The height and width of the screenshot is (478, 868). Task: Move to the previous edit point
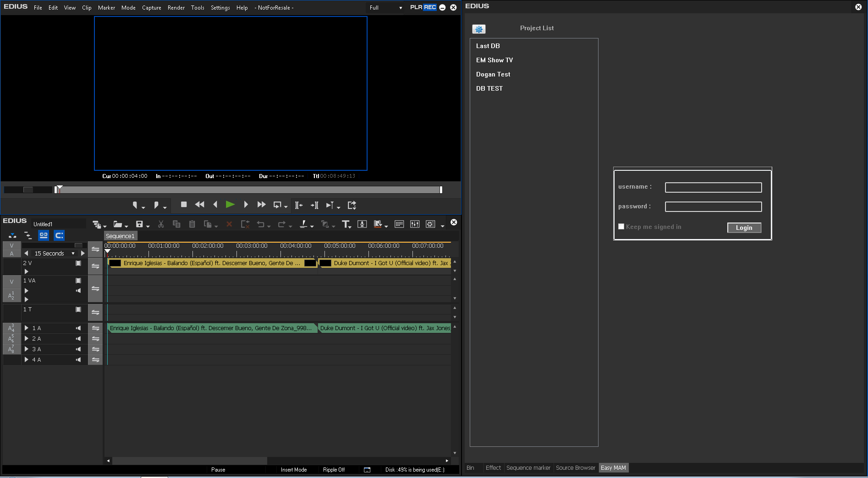click(x=299, y=205)
